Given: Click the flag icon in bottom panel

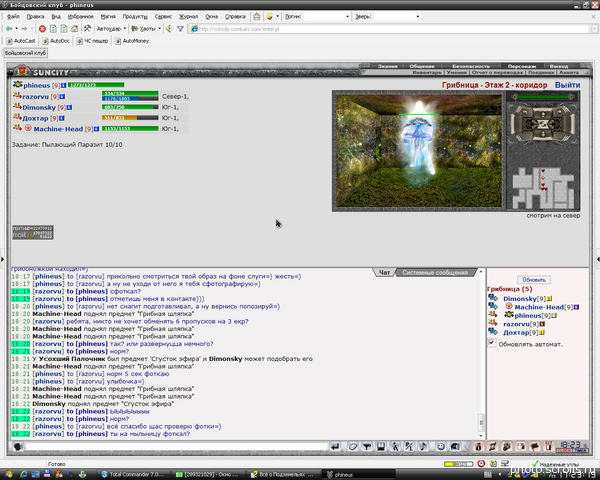Looking at the screenshot, I should pos(535,446).
